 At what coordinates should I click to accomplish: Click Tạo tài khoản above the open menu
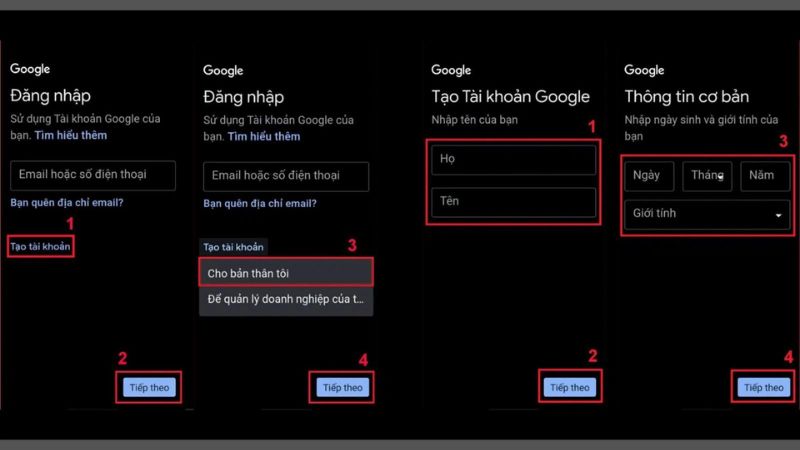233,247
